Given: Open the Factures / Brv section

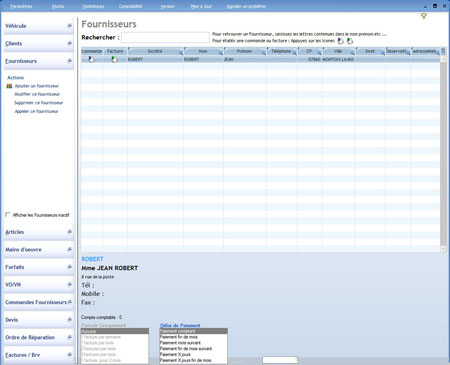Looking at the screenshot, I should coord(39,355).
